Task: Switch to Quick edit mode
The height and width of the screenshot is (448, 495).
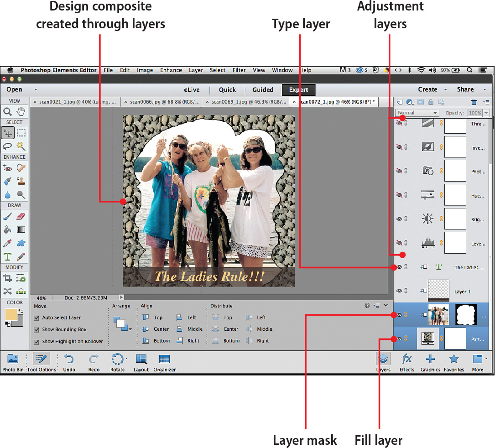Action: tap(227, 90)
